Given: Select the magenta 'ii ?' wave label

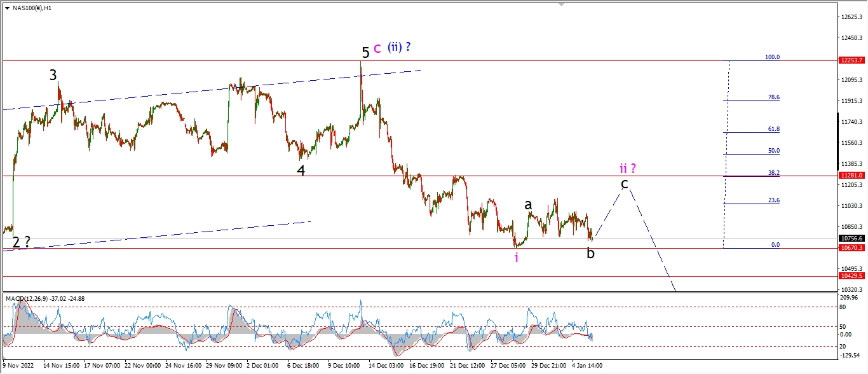Looking at the screenshot, I should coord(628,169).
